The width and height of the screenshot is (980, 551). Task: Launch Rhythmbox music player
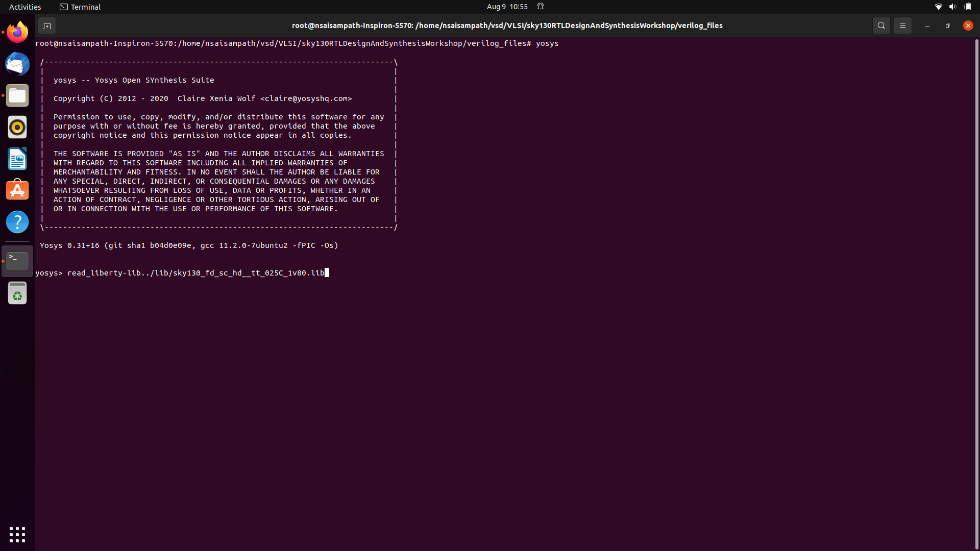coord(17,127)
